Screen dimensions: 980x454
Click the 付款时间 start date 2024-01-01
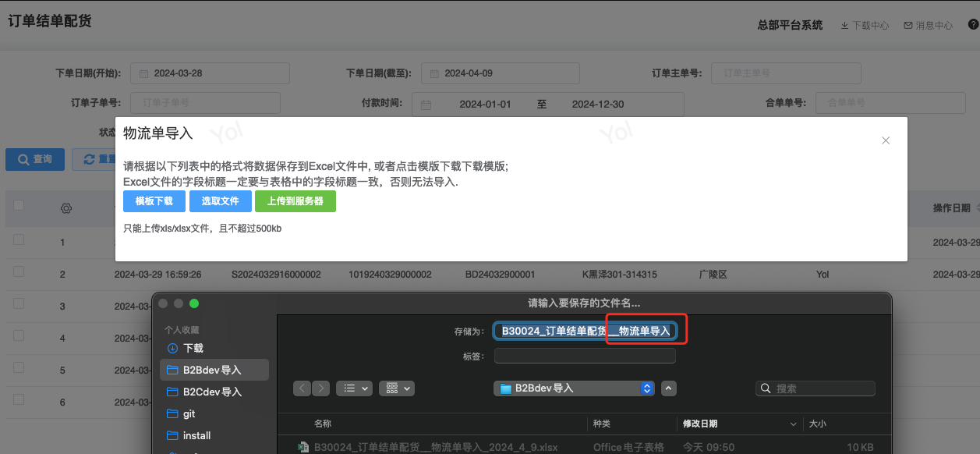point(485,105)
